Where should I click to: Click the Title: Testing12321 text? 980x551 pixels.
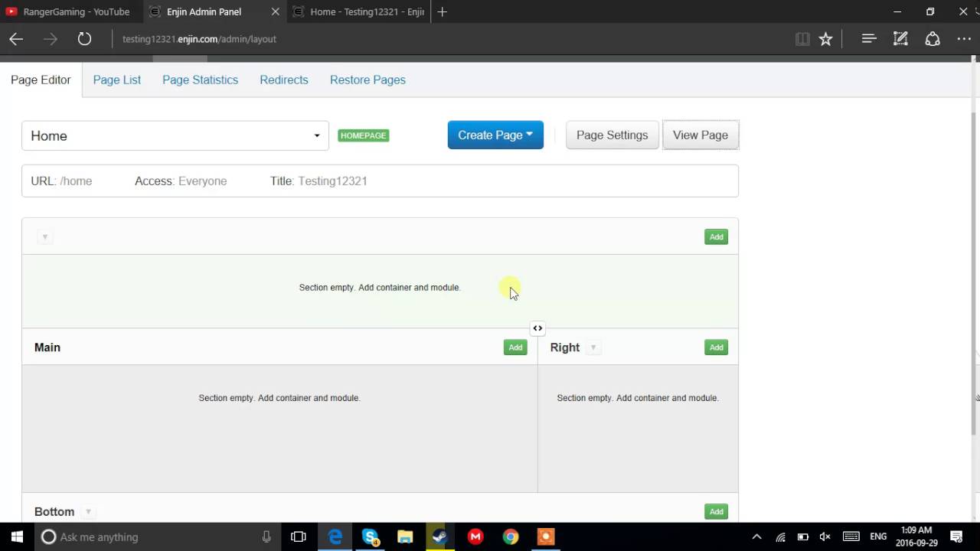pyautogui.click(x=318, y=181)
